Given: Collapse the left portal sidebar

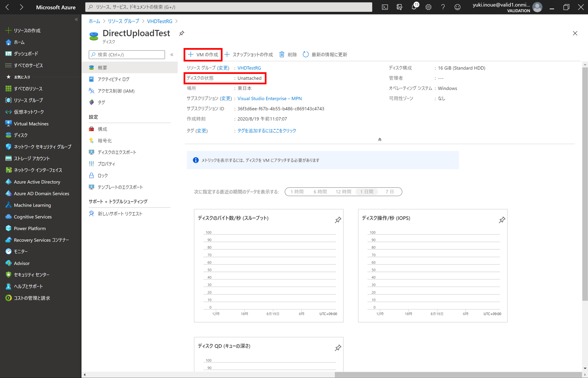Looking at the screenshot, I should pos(76,20).
